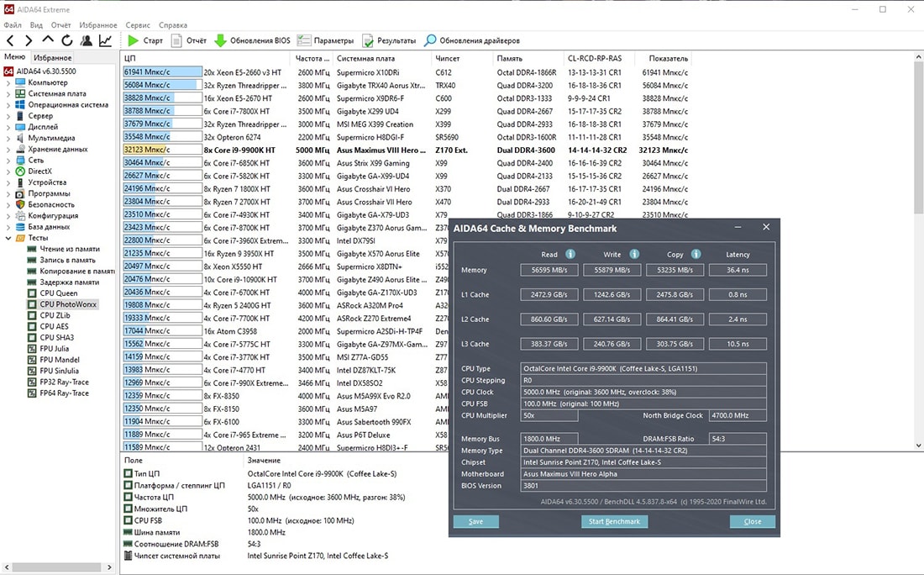Open the Сервис menu
The height and width of the screenshot is (575, 924).
click(138, 25)
